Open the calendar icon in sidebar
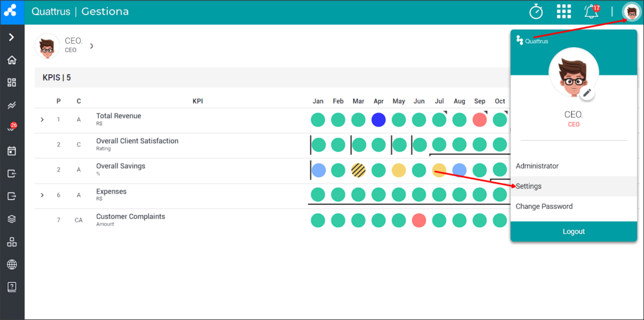This screenshot has height=320, width=644. point(12,151)
